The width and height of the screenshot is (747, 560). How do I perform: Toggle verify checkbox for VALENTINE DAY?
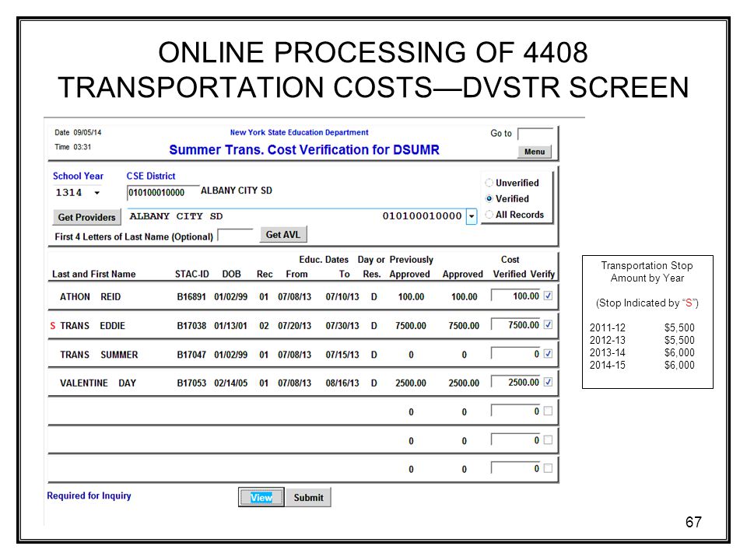pos(549,382)
